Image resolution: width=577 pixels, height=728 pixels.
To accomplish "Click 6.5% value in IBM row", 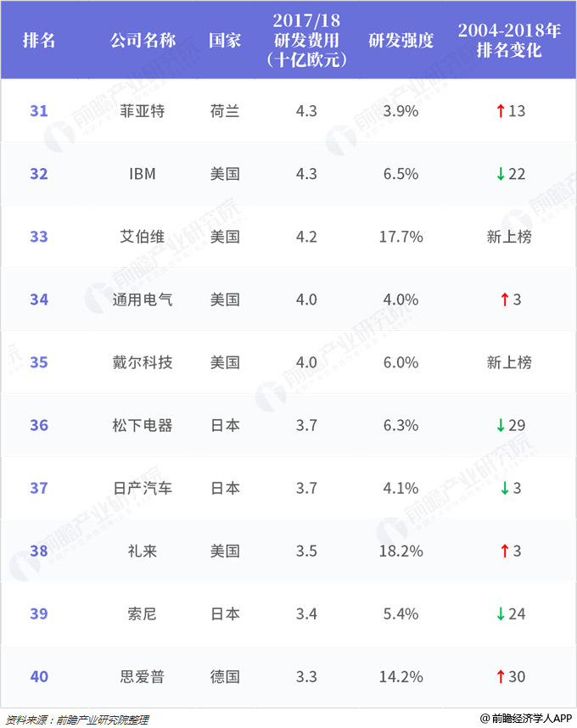I will (401, 174).
